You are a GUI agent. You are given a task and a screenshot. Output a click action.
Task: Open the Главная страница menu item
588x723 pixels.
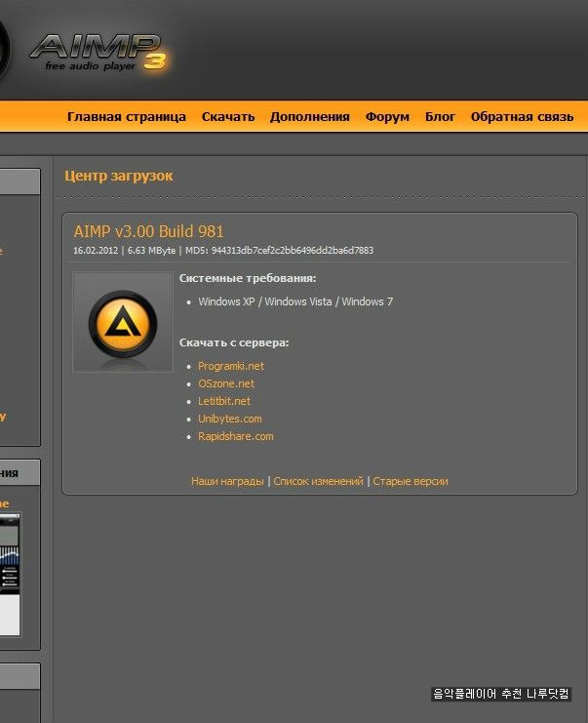pos(126,117)
